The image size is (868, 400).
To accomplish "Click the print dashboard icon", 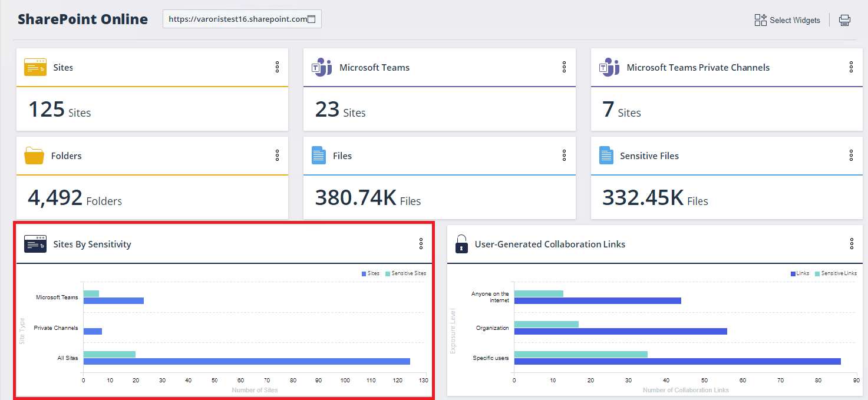I will (x=844, y=20).
